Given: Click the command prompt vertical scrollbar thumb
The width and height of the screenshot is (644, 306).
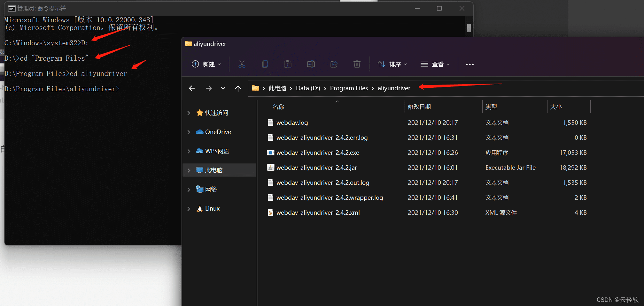Looking at the screenshot, I should pos(469,28).
